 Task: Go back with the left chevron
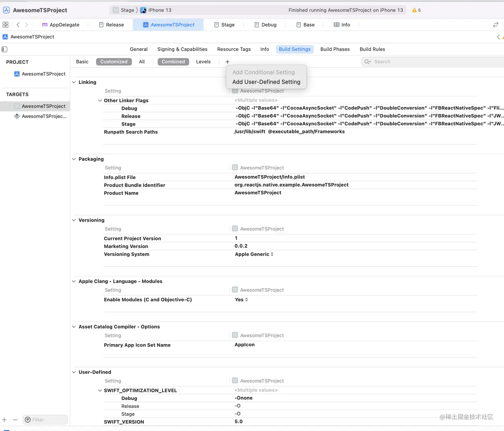[x=18, y=25]
